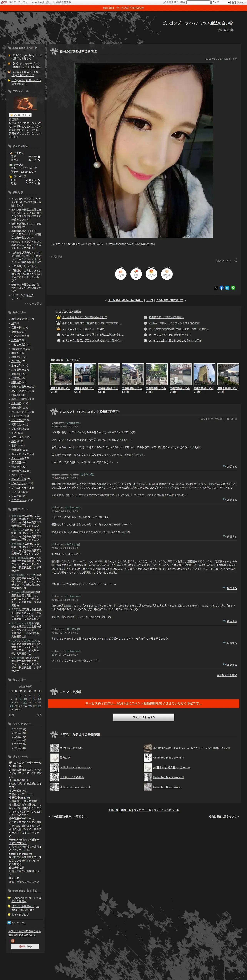Click ランダム link in the top bar
The image size is (247, 980).
(23, 2)
